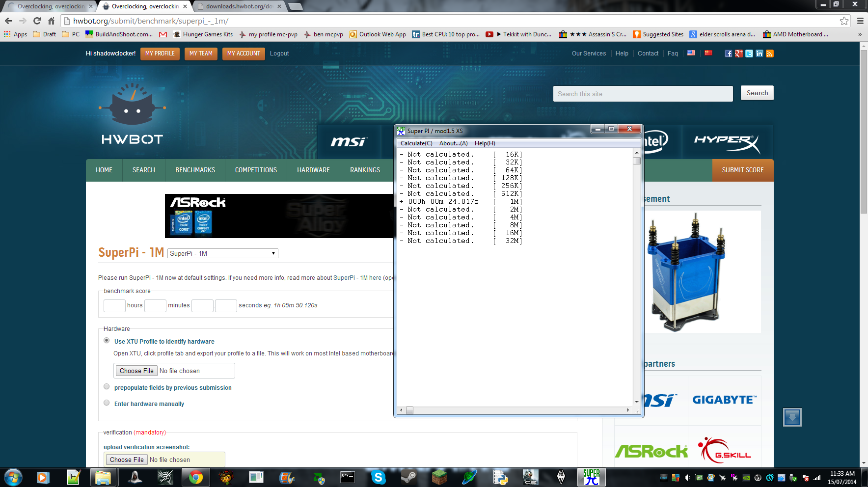Open the SuperPi - 1M benchmark dropdown
Screen dimensions: 868x487
[x=223, y=253]
